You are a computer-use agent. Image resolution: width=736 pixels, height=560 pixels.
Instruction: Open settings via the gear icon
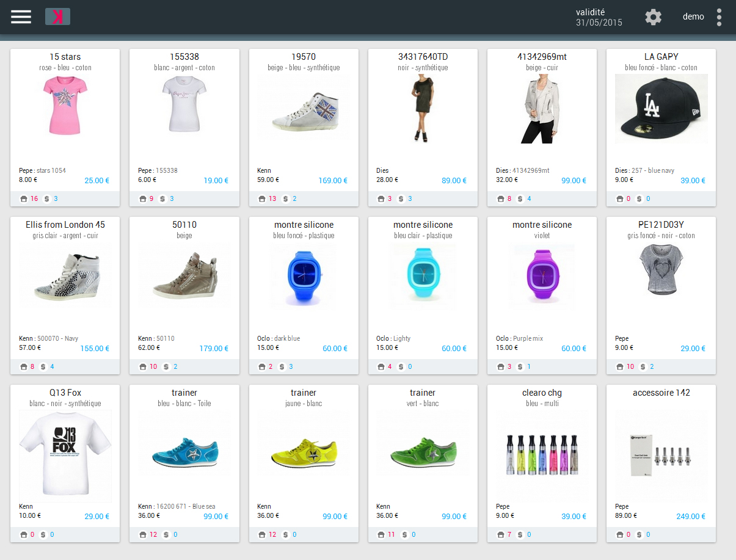pyautogui.click(x=653, y=17)
